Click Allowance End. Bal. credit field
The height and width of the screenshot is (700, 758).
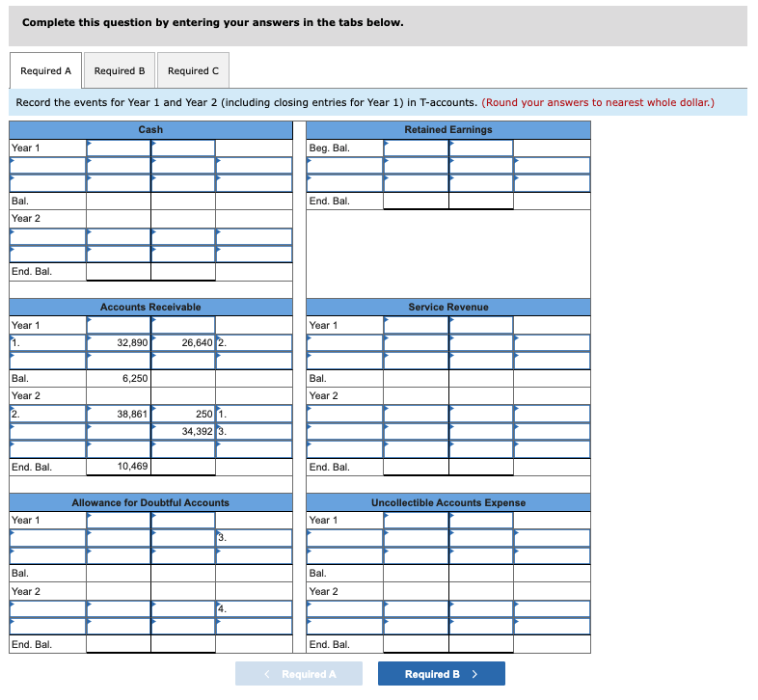click(x=182, y=644)
